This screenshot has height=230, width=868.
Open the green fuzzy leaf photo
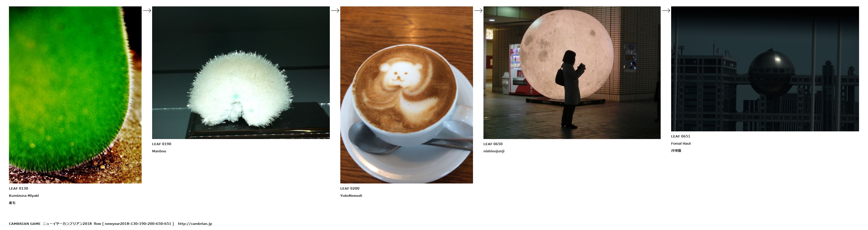75,95
